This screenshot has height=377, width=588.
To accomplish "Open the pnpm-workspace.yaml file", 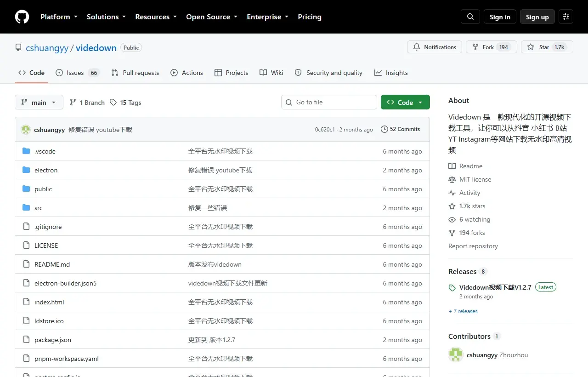I will 67,359.
